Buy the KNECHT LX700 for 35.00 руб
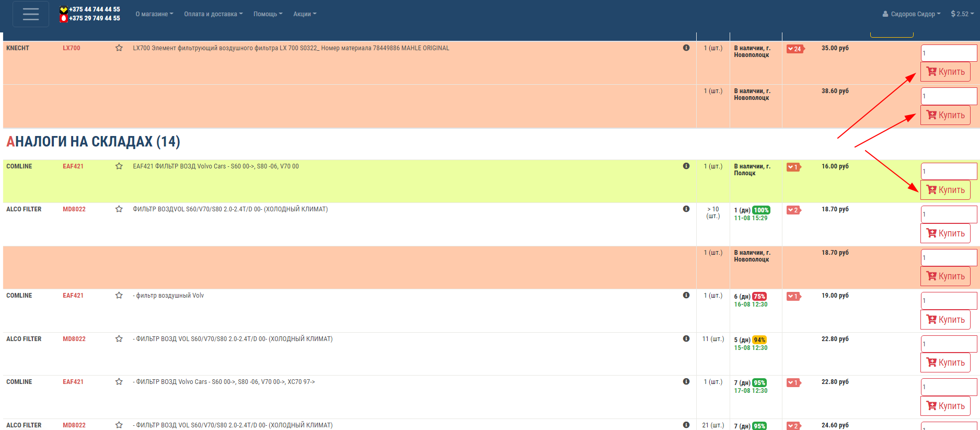The image size is (980, 430). [x=945, y=72]
